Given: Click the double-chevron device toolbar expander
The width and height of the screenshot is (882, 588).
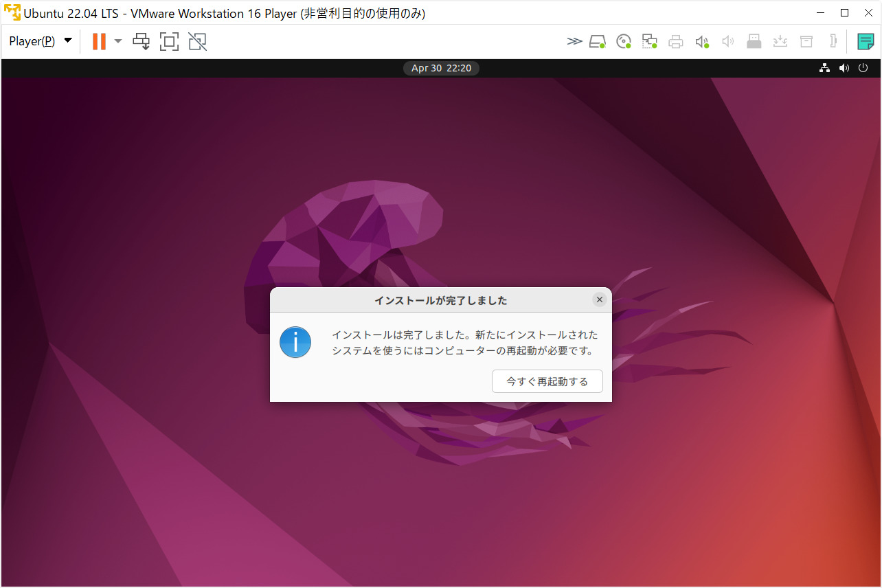Looking at the screenshot, I should [574, 42].
